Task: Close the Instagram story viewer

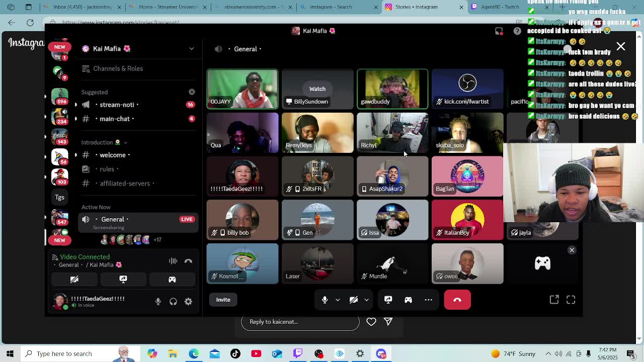Action: 621,46
